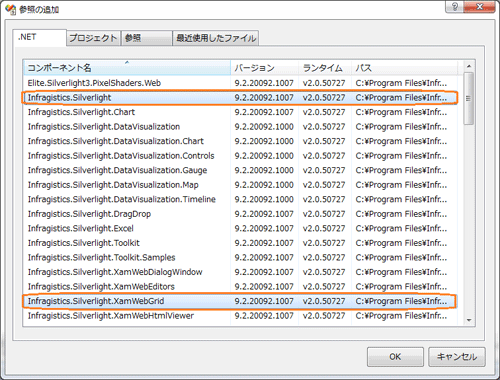The height and width of the screenshot is (380, 500).
Task: Click the vertical scrollbar thumb
Action: point(469,99)
